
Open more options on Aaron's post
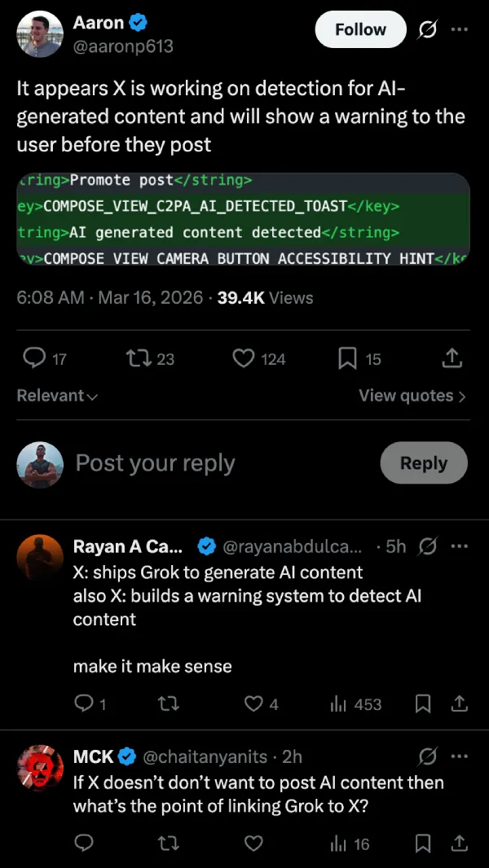(460, 30)
